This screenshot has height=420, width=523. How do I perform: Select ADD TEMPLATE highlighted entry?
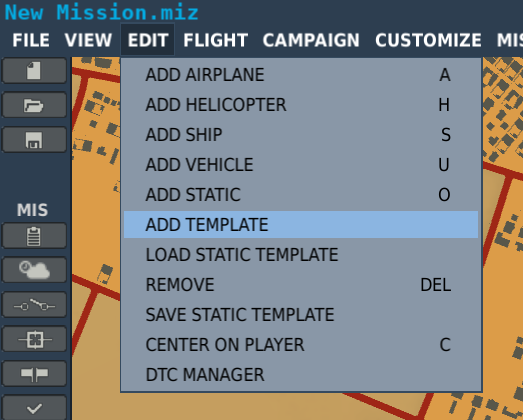[x=301, y=225]
